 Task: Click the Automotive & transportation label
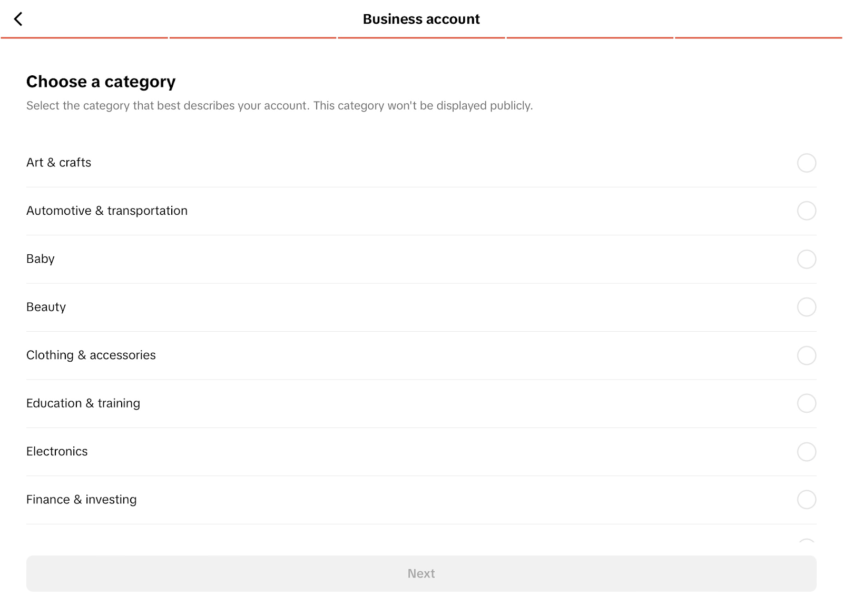click(x=107, y=211)
